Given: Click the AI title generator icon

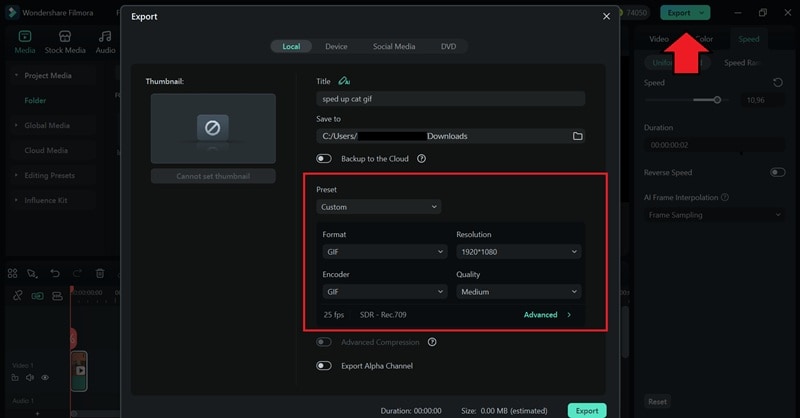Looking at the screenshot, I should pos(344,81).
